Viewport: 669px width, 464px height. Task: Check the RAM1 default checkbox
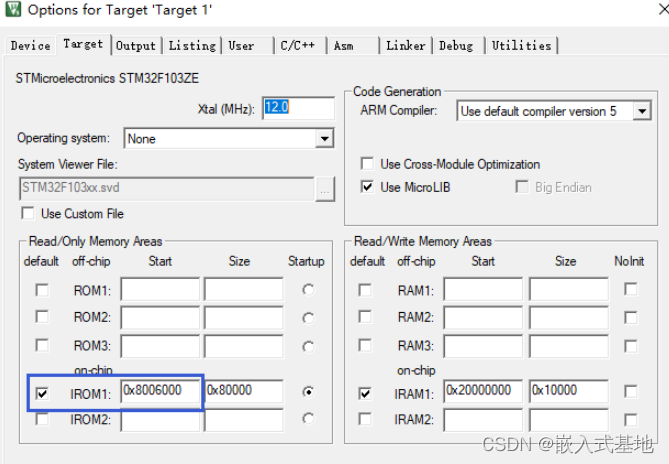point(365,290)
